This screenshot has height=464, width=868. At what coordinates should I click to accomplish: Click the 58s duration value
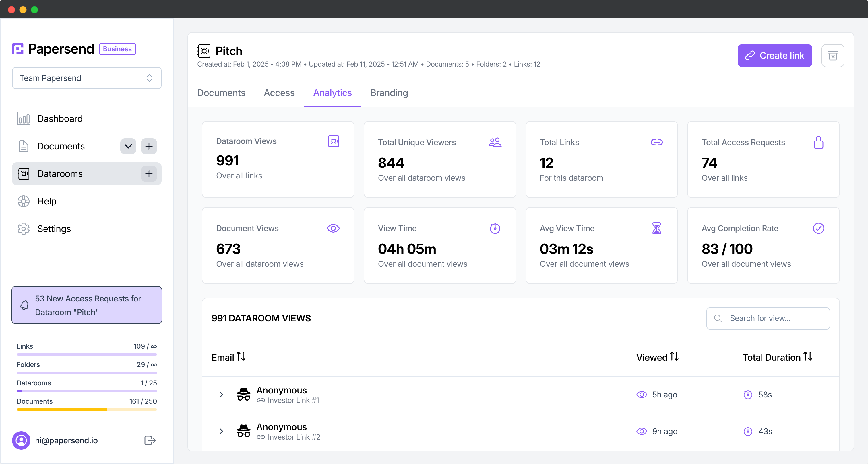coord(765,395)
